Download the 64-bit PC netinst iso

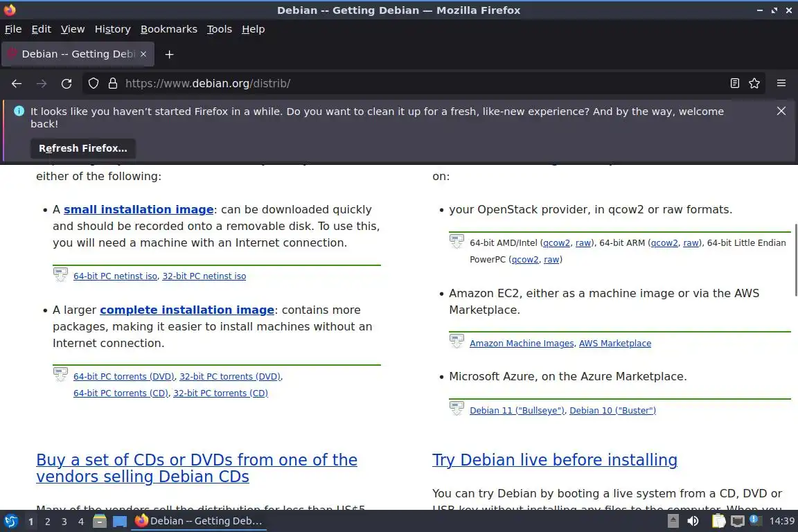[116, 276]
